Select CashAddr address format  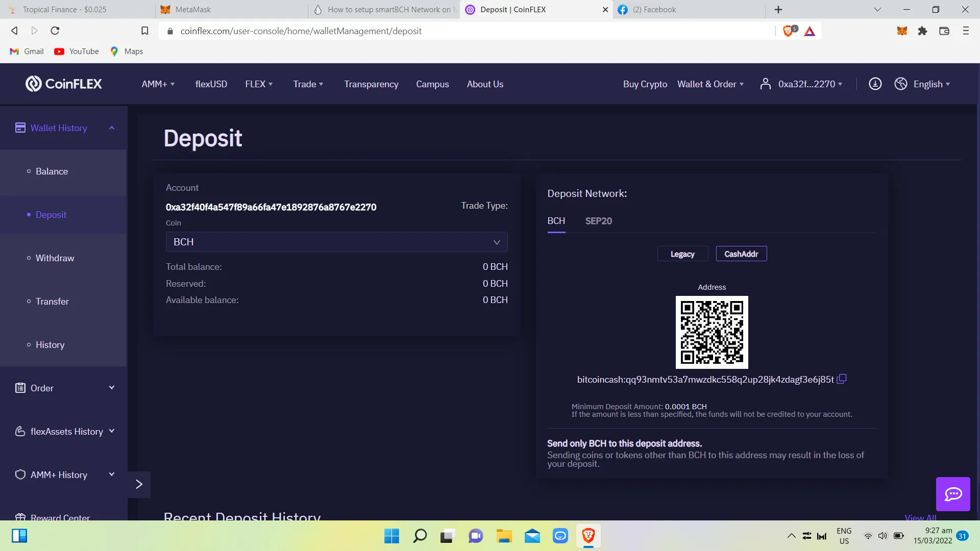tap(741, 254)
